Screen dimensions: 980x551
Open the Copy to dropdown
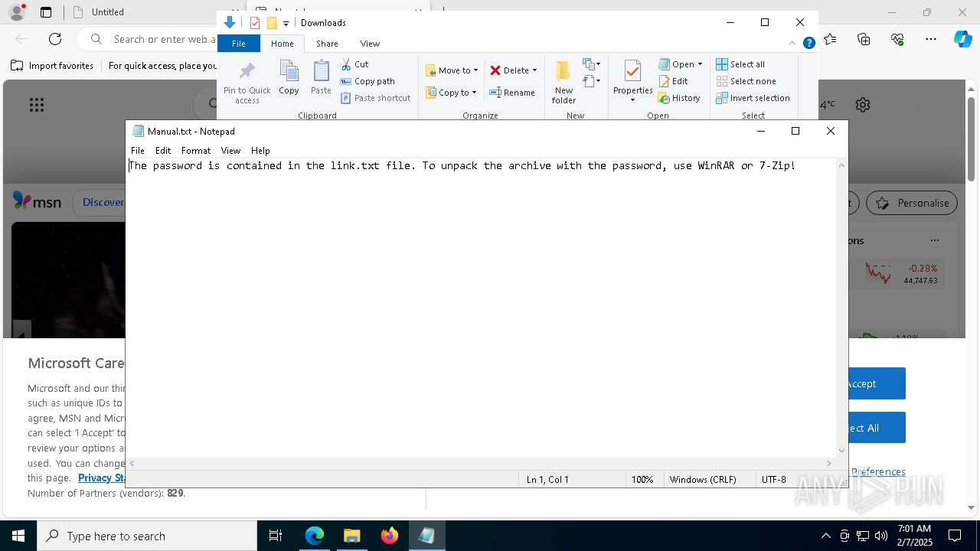(451, 93)
